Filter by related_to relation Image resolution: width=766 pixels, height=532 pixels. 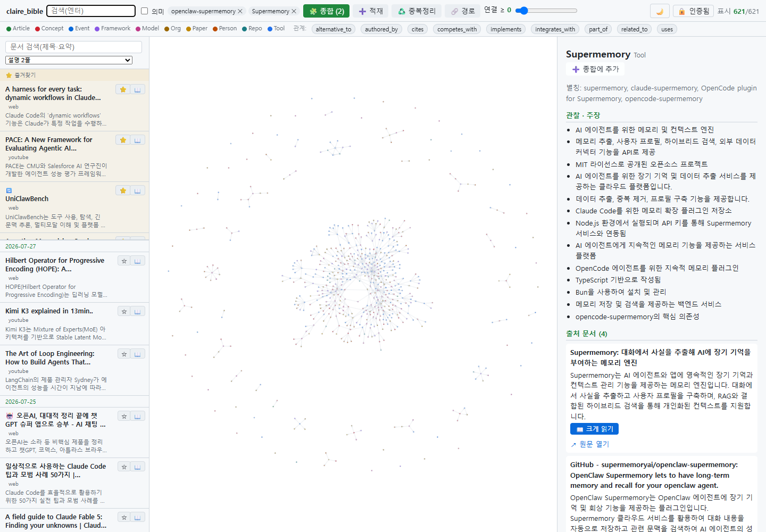point(634,29)
